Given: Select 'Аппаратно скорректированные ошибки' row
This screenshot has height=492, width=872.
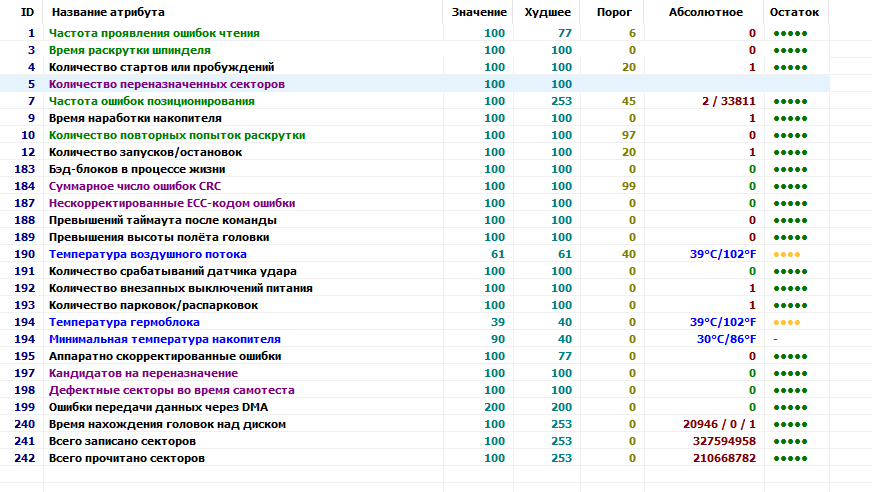Looking at the screenshot, I should pyautogui.click(x=414, y=356).
